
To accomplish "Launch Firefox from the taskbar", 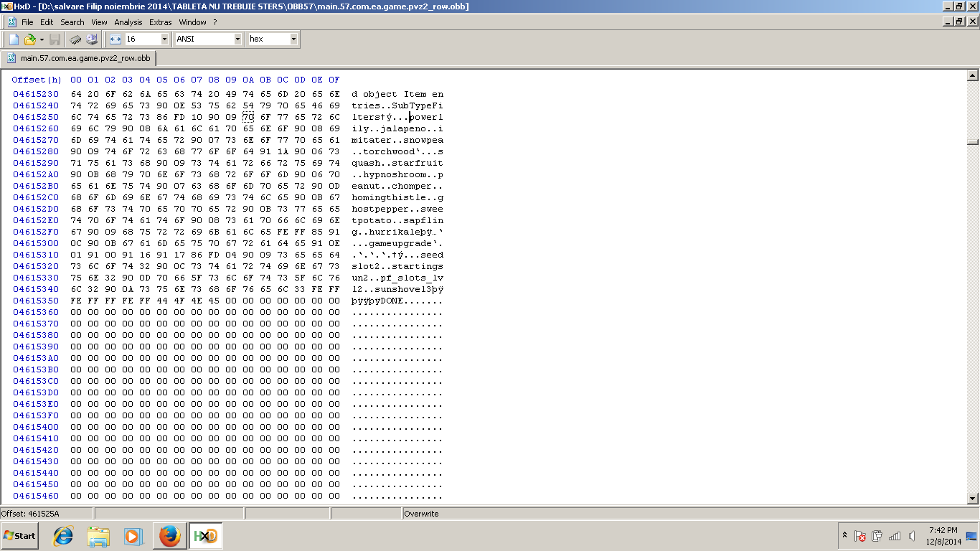I will [169, 536].
